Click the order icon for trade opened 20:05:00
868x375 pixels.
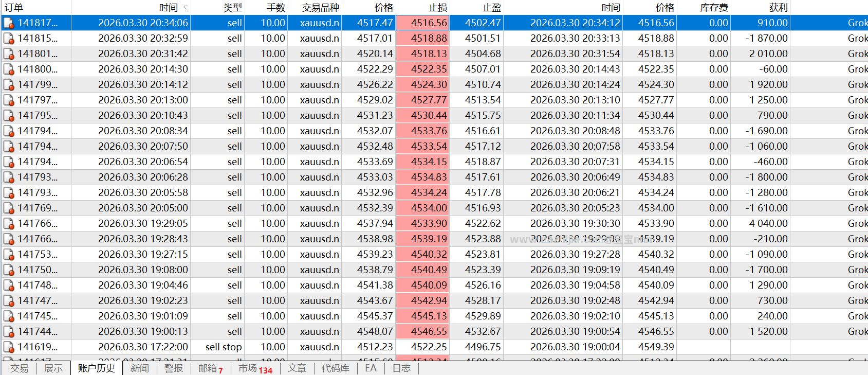point(9,208)
